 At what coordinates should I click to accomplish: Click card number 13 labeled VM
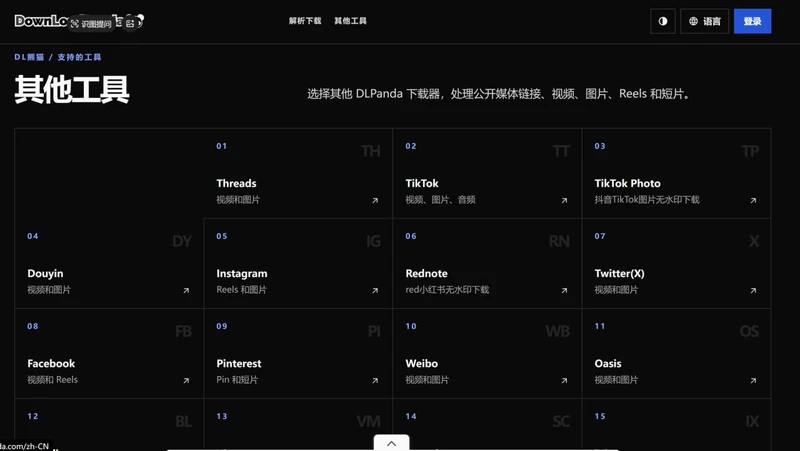click(298, 424)
